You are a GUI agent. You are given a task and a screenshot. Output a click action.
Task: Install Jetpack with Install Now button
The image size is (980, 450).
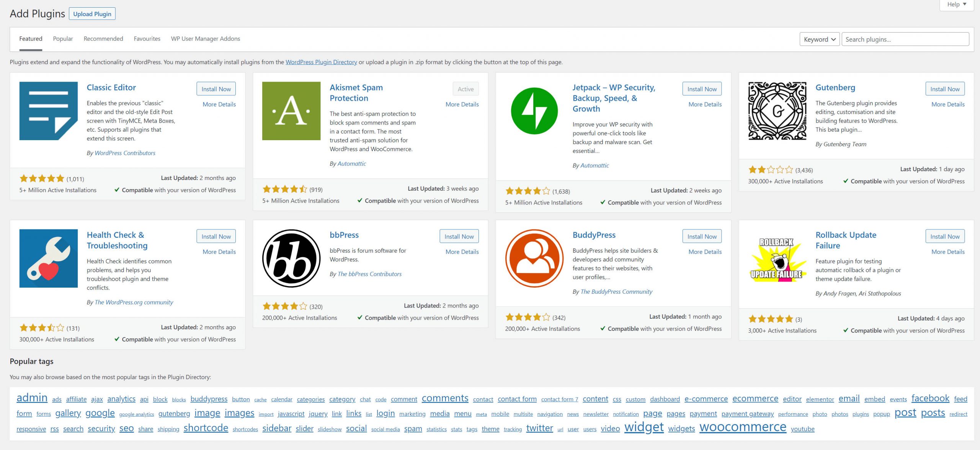(702, 89)
